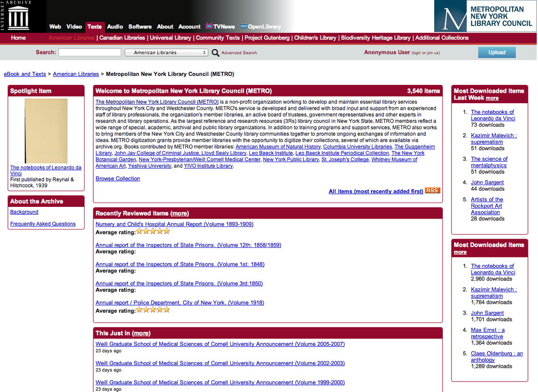The image size is (538, 392).
Task: Open New York Public Library link
Action: point(291,159)
